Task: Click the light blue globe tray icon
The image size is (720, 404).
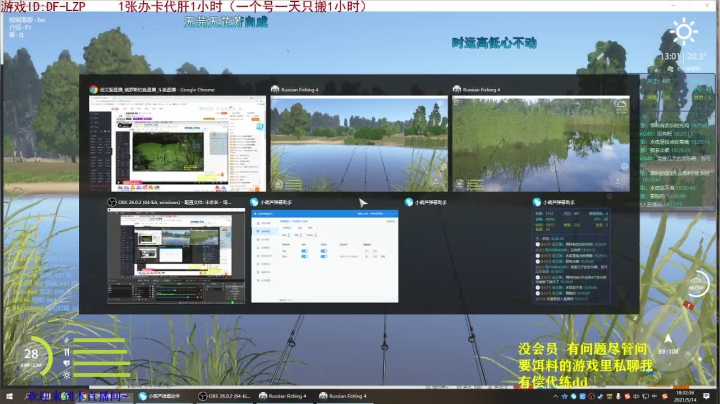Action: coord(574,397)
